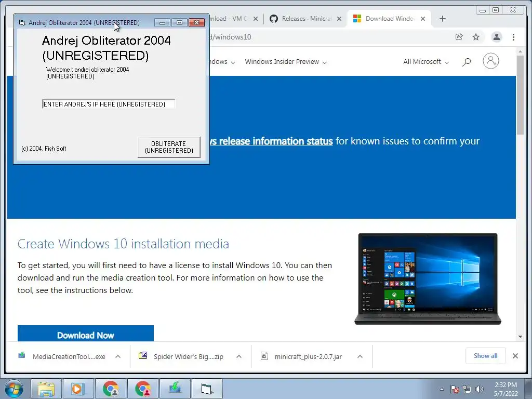The image size is (532, 399).
Task: Open Windows Explorer from taskbar
Action: coord(46,389)
